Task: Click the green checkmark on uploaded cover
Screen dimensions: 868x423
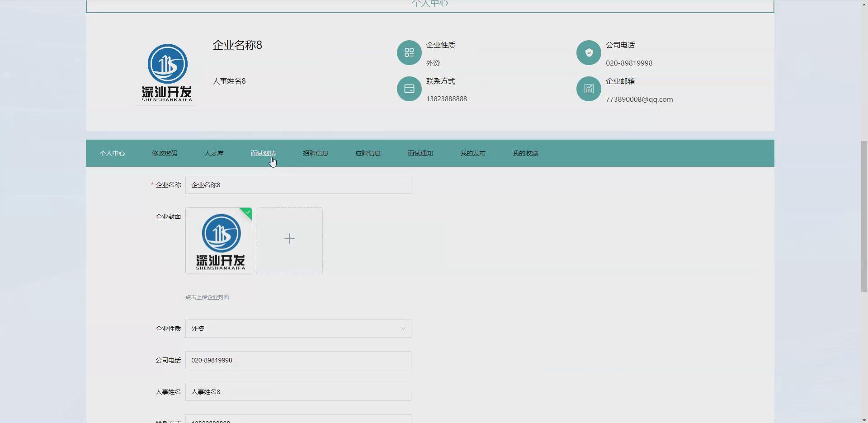Action: 247,212
